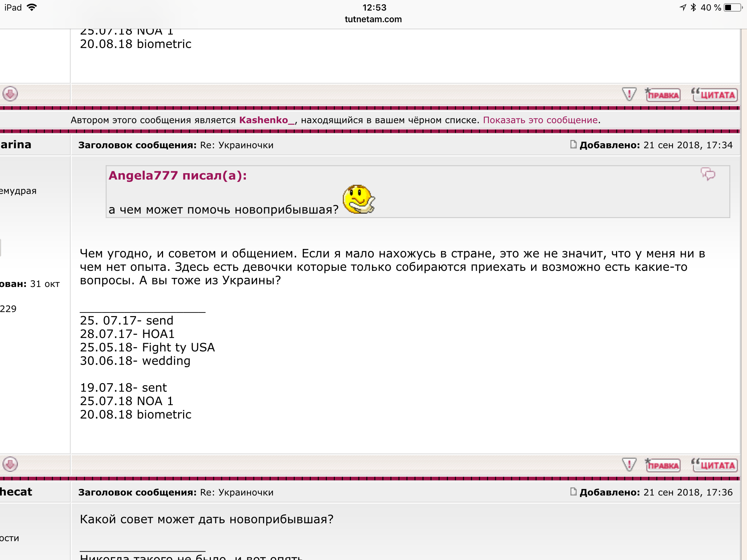Tap the 12:53 clock in status bar
747x560 pixels.
(x=374, y=8)
